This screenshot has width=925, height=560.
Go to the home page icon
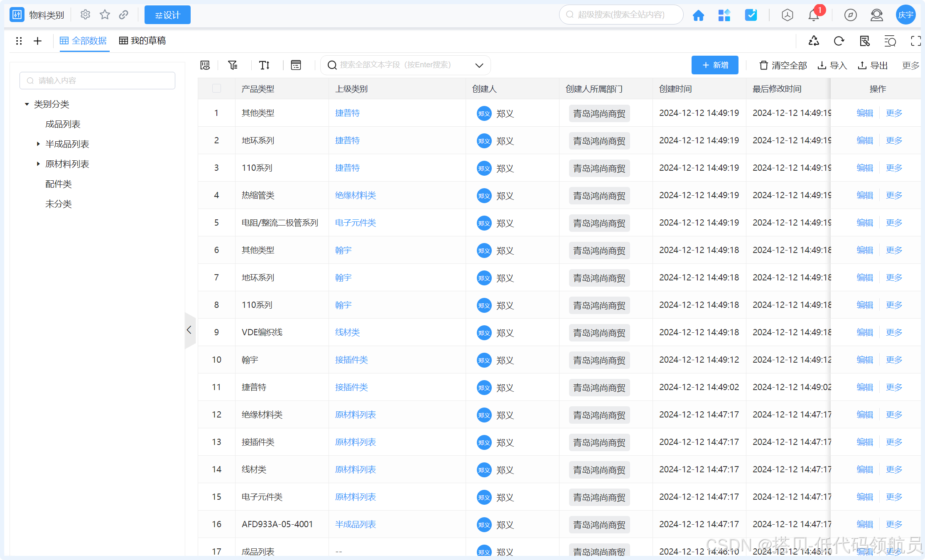coord(698,15)
